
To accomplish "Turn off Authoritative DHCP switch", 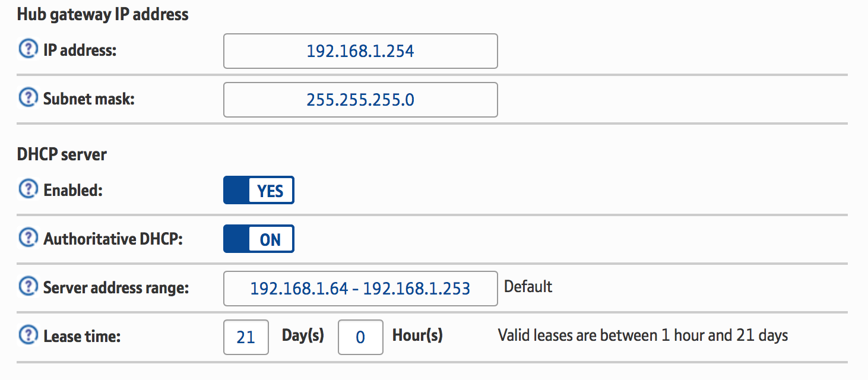I will pos(258,239).
